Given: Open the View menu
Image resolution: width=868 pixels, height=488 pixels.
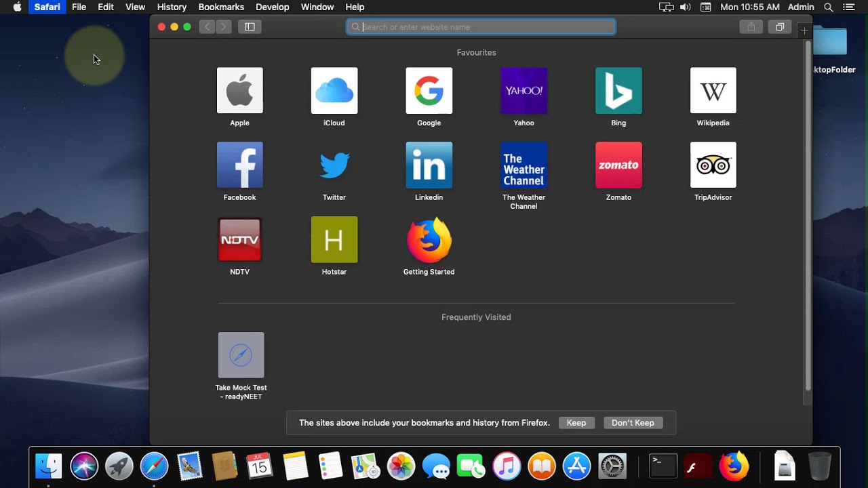Looking at the screenshot, I should point(136,7).
